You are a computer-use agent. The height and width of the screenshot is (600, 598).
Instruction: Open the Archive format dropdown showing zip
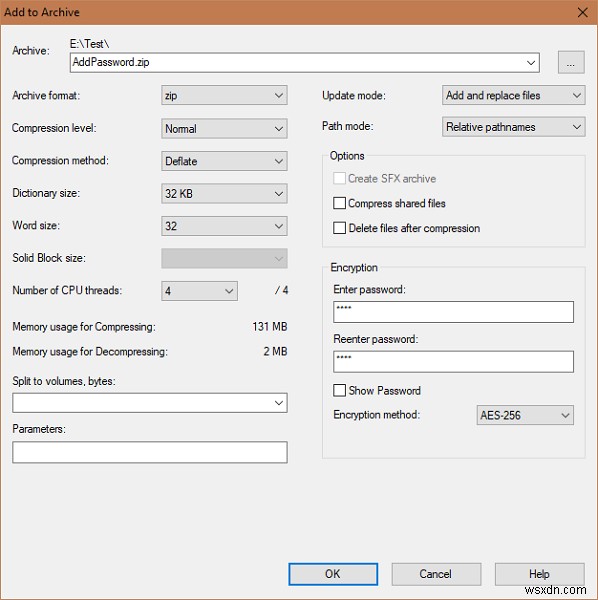[x=224, y=95]
